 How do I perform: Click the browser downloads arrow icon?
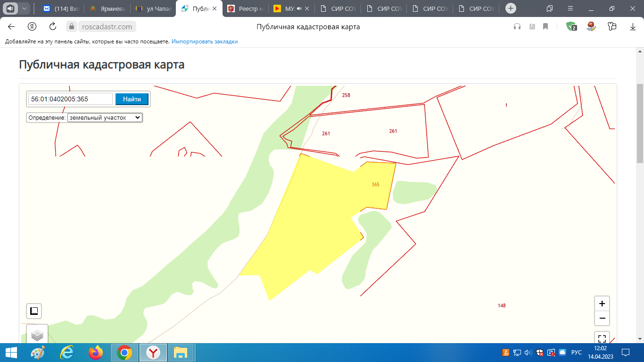tap(633, 27)
